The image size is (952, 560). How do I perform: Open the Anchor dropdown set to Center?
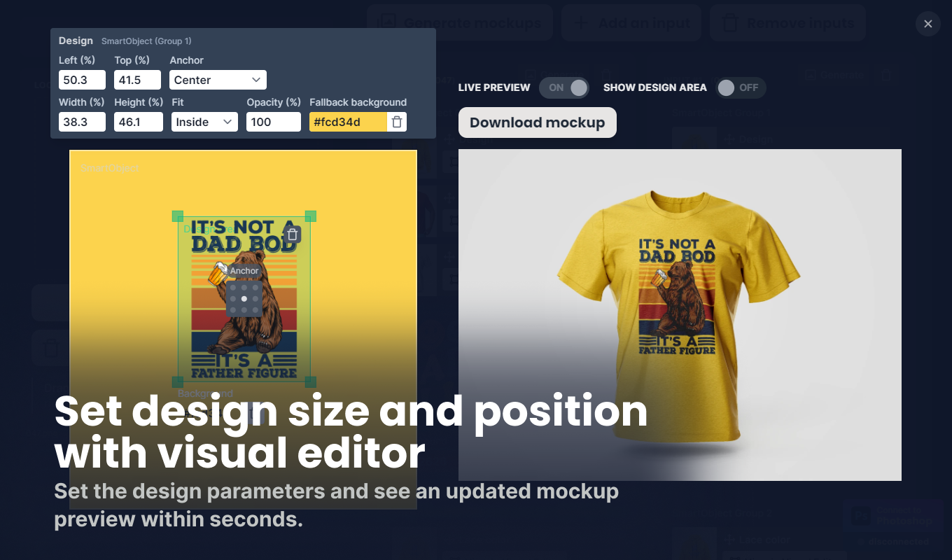(x=218, y=80)
